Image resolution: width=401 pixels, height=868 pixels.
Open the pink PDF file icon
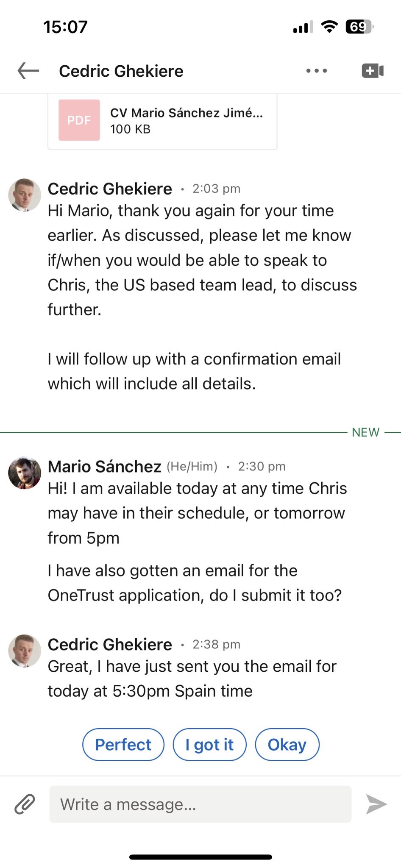(79, 120)
